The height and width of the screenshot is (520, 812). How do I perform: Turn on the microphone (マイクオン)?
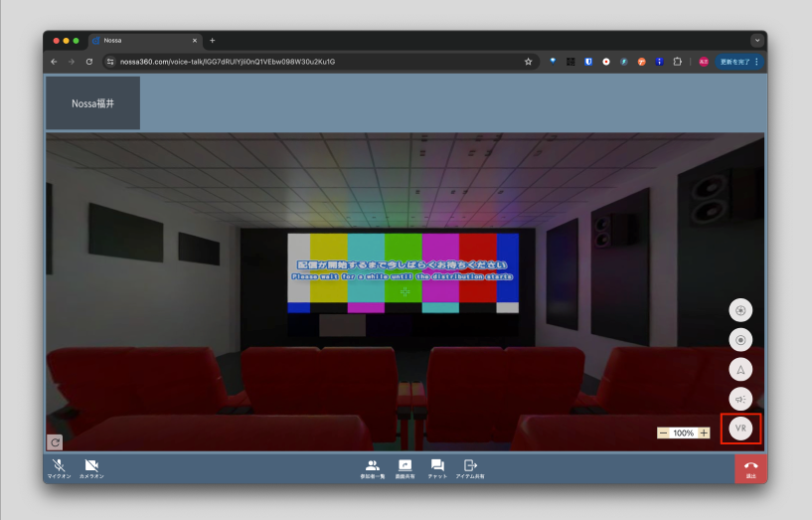(x=59, y=468)
